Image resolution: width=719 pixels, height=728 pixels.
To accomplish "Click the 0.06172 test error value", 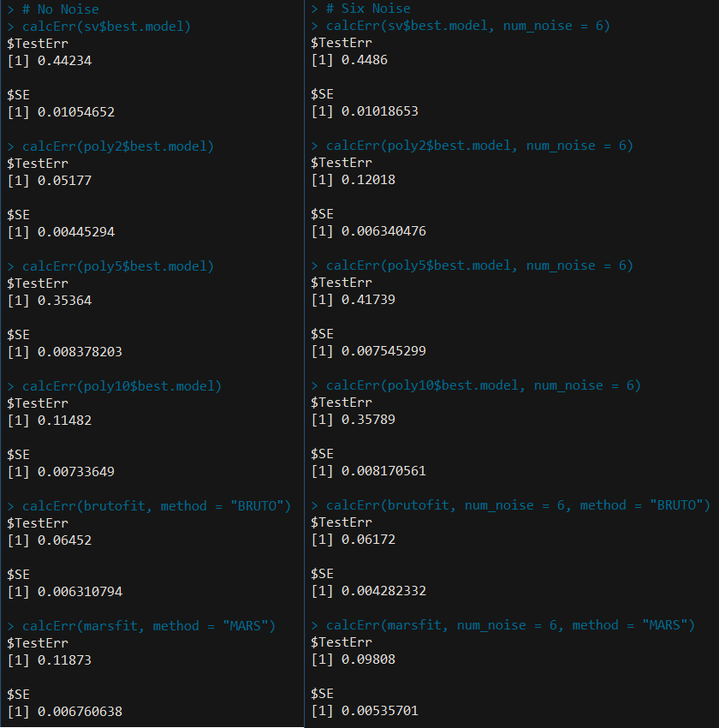I will coord(368,539).
